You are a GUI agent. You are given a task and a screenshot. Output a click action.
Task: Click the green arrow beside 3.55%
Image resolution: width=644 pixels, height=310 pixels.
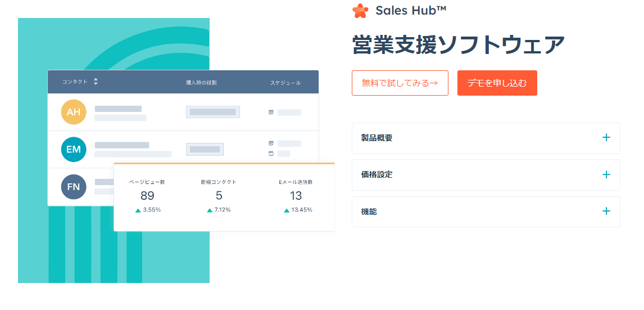tap(138, 210)
